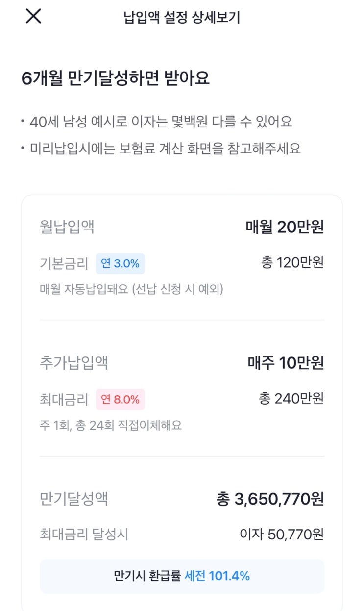Tap the 매월 자동납입돼요 note
The height and width of the screenshot is (611, 364).
pos(131,289)
